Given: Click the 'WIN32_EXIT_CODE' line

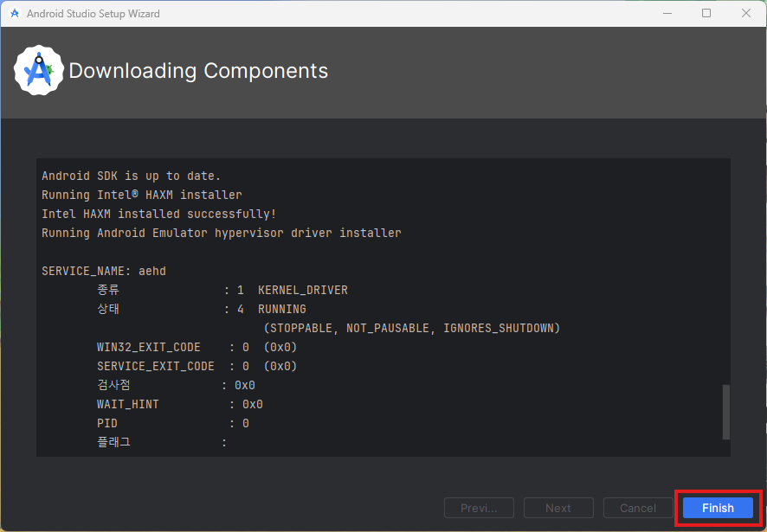Looking at the screenshot, I should [197, 347].
